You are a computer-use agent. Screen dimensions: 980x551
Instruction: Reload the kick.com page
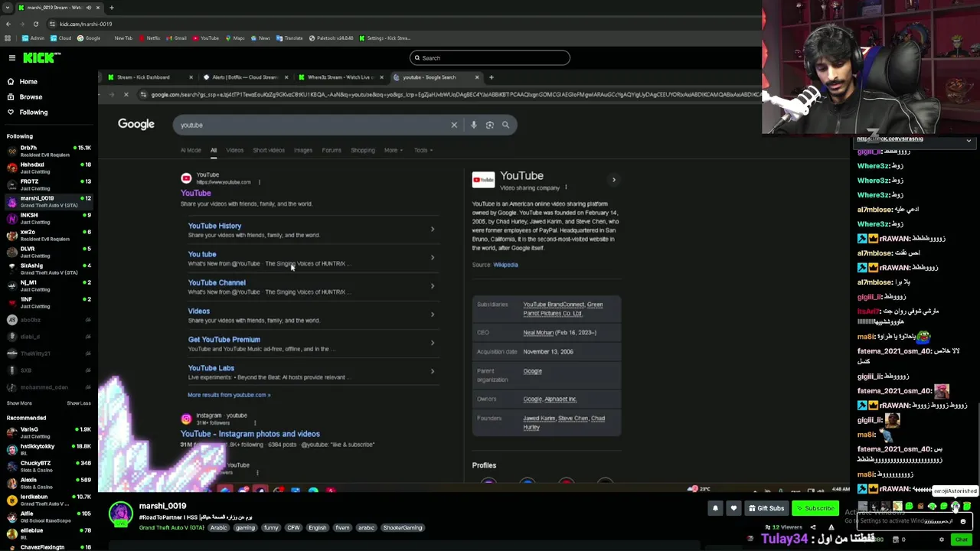(x=35, y=24)
